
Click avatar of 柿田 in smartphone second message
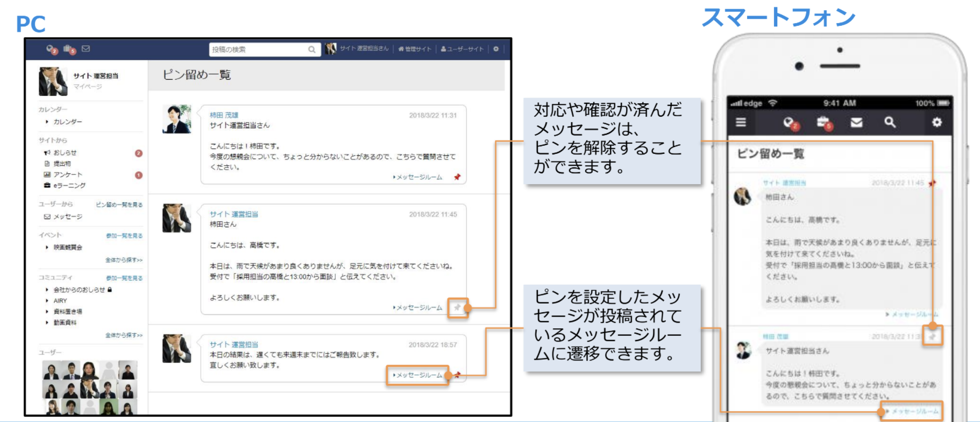[743, 350]
